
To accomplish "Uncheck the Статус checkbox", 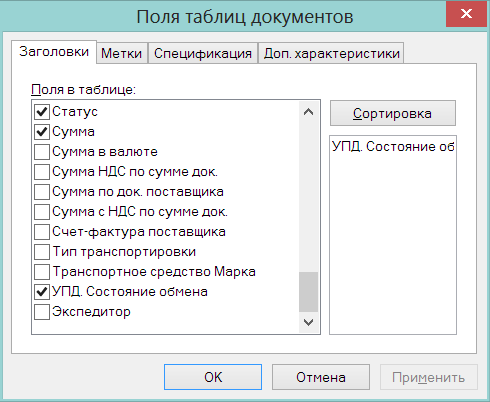I will click(42, 112).
